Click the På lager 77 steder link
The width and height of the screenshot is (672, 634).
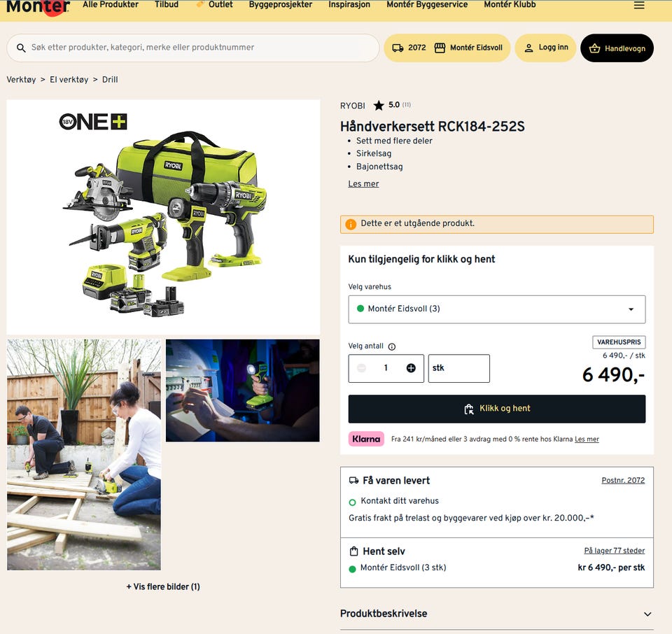coord(614,551)
